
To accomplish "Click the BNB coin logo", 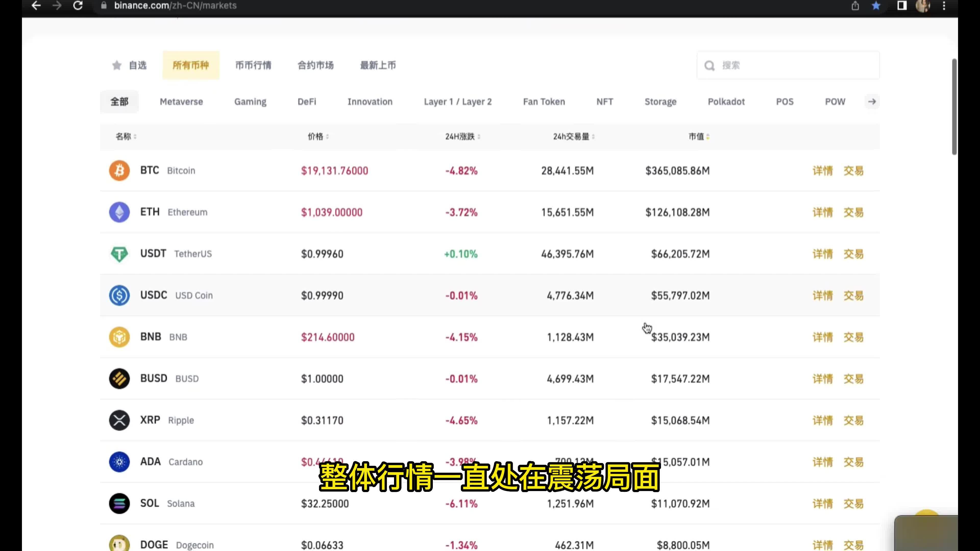I will pyautogui.click(x=119, y=337).
